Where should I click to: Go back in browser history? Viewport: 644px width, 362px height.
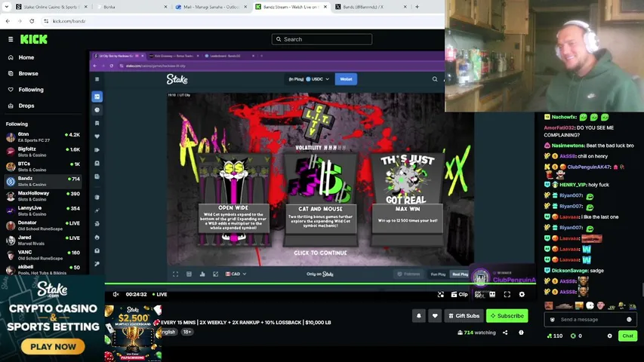coord(8,21)
